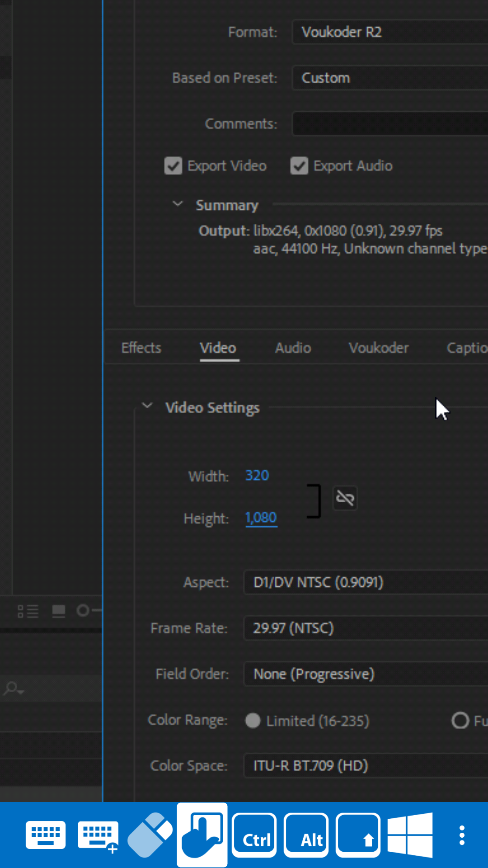Click the search magnifier icon
488x868 pixels.
[x=12, y=689]
